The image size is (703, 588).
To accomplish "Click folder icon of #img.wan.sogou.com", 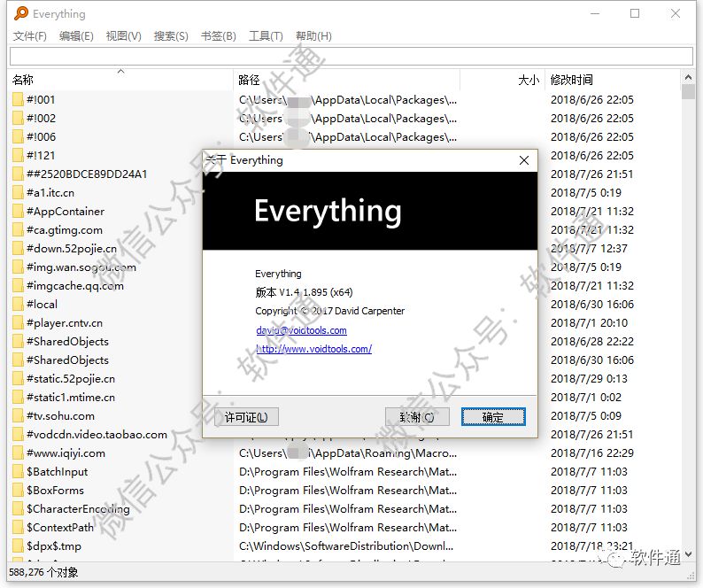I will pos(18,267).
